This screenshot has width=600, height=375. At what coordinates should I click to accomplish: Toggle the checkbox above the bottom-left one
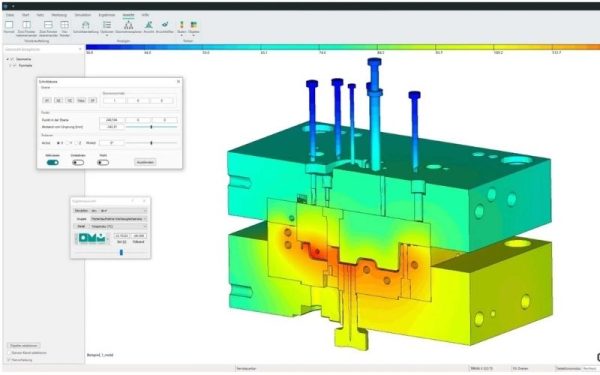point(9,353)
